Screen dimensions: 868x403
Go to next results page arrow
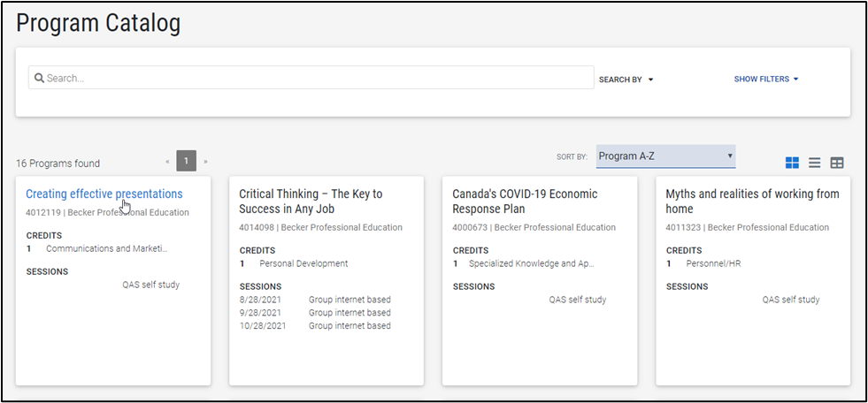pyautogui.click(x=206, y=162)
